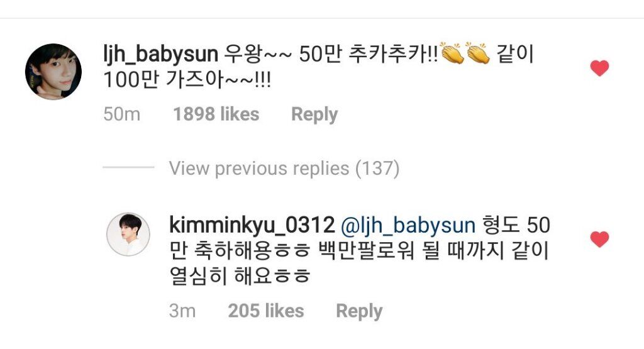Visit the ljh_babysun username at comment start
The width and height of the screenshot is (644, 349).
pos(160,55)
